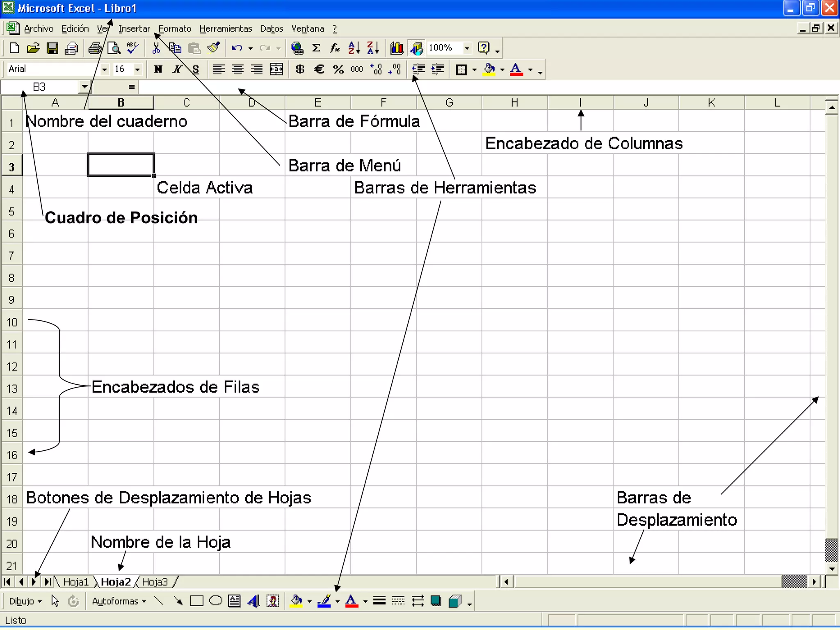This screenshot has height=630, width=840.
Task: Toggle the Drawing toolbar button
Action: coord(416,48)
